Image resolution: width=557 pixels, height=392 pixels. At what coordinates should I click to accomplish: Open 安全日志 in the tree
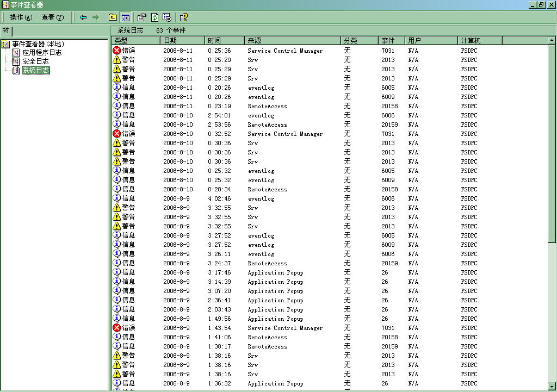tap(36, 61)
